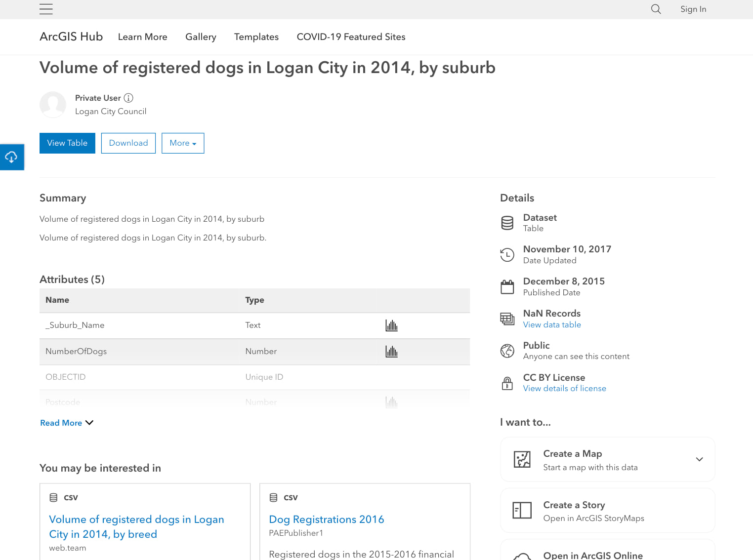Open COVID-19 Featured Sites menu item
The width and height of the screenshot is (753, 560).
[351, 37]
